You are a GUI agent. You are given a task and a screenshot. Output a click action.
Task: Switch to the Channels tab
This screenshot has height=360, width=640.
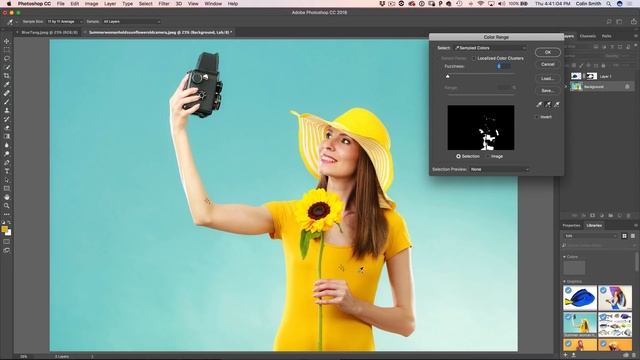[x=588, y=36]
